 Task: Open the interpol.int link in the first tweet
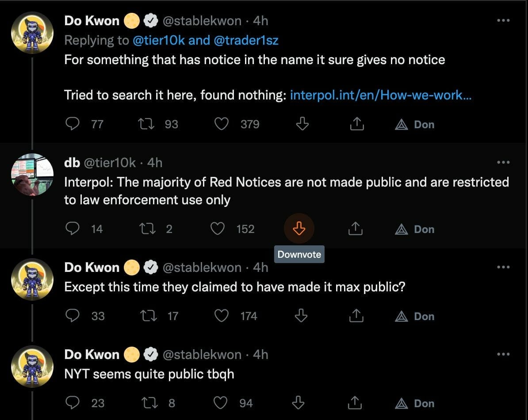(381, 95)
